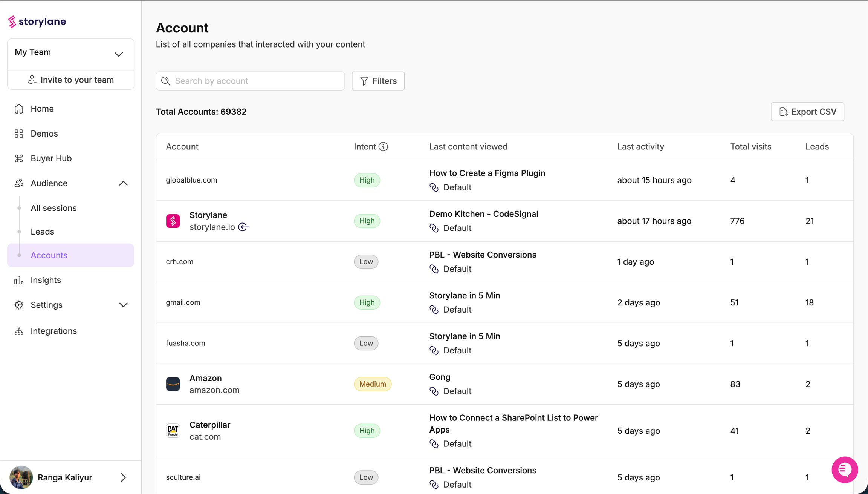Click the Filters button
The width and height of the screenshot is (868, 494).
click(378, 81)
